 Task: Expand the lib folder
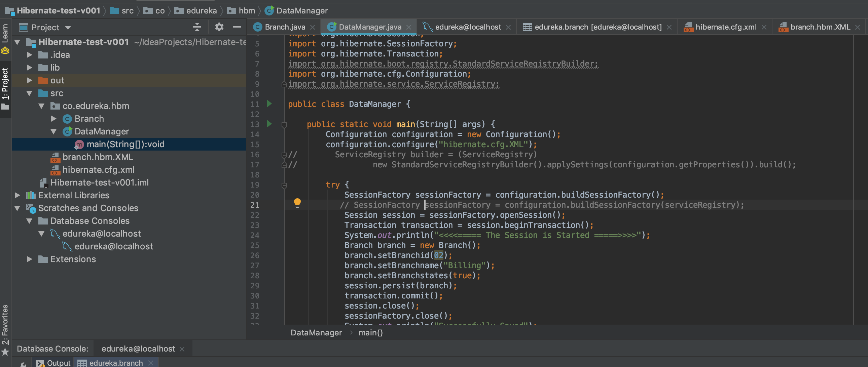point(29,68)
